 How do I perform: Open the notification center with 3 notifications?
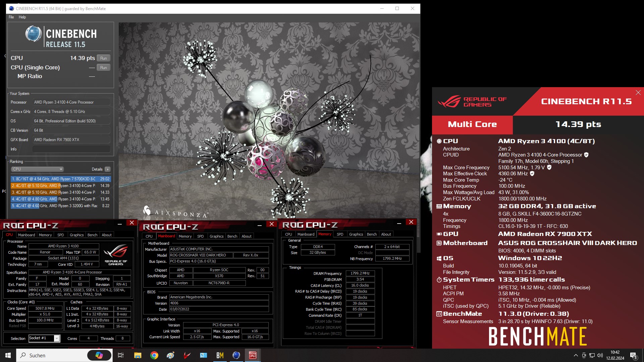pos(634,356)
